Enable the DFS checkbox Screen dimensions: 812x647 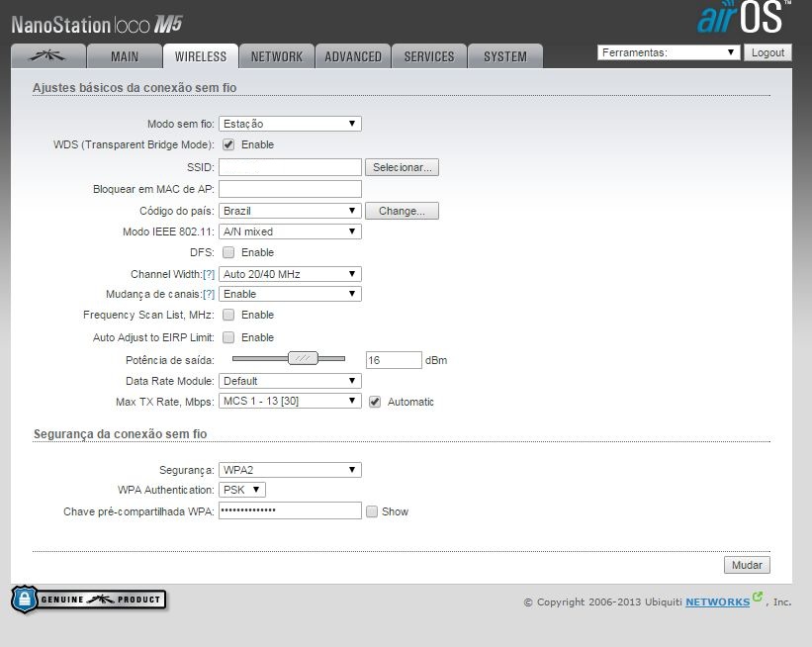tap(228, 252)
